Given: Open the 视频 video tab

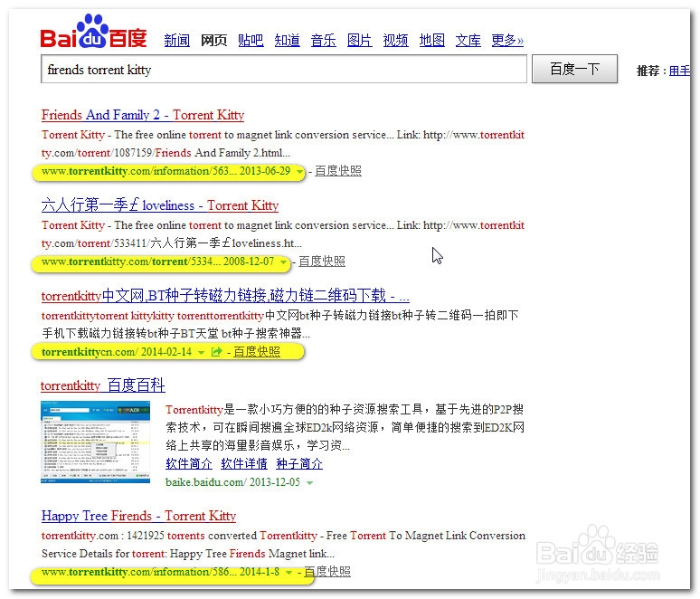Looking at the screenshot, I should [x=395, y=40].
